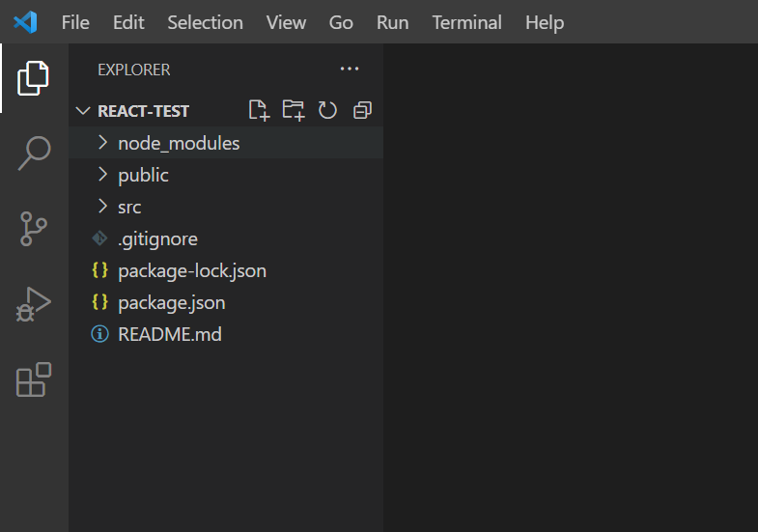Open the File menu

click(75, 22)
